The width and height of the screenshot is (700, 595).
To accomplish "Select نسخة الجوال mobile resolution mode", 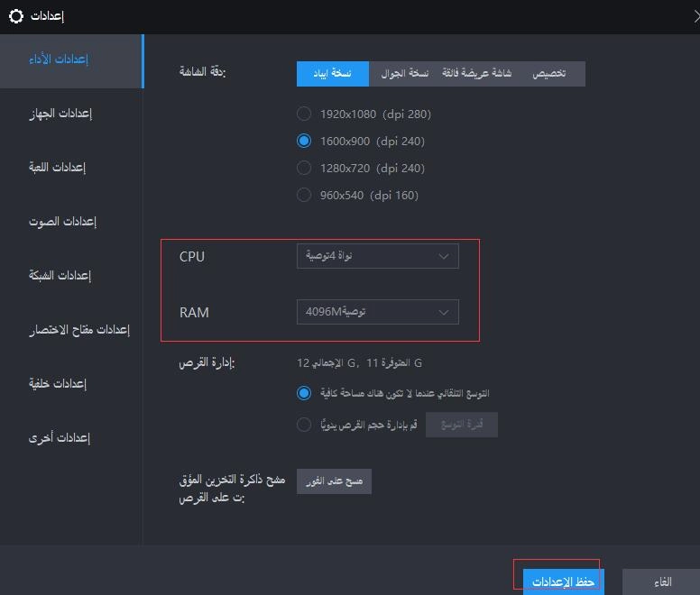I will 405,74.
